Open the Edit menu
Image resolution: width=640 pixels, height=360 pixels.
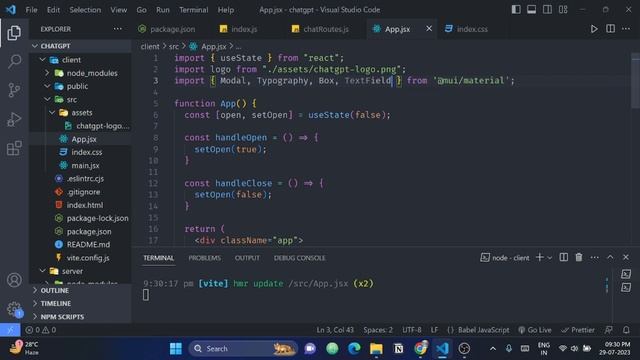pyautogui.click(x=53, y=9)
